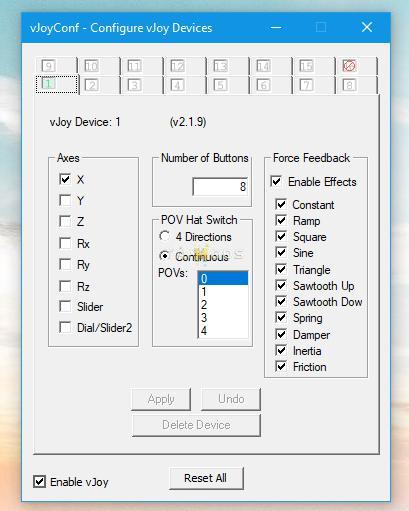Screen dimensions: 409x511
Task: Switch to device tab 9
Action: 48,66
